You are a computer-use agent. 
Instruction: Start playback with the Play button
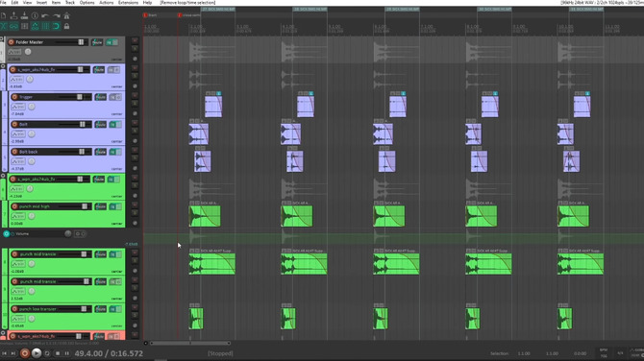pos(37,353)
